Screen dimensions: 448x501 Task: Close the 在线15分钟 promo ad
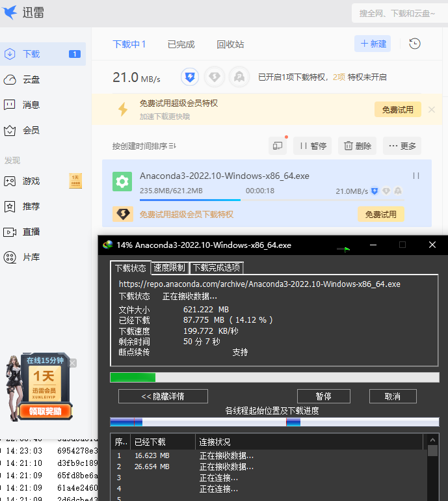click(x=73, y=363)
